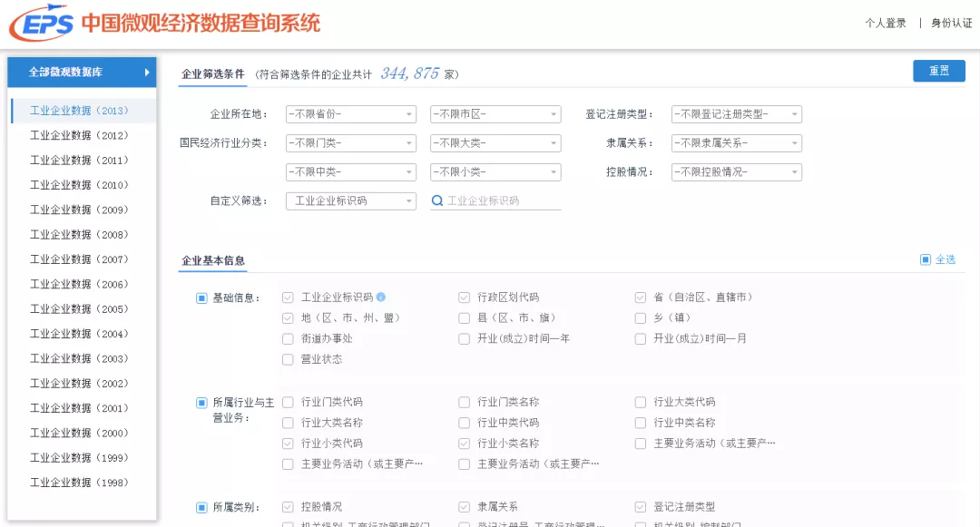Screen dimensions: 980x527
Task: Check the 行业门类代码 checkbox
Action: click(x=288, y=402)
